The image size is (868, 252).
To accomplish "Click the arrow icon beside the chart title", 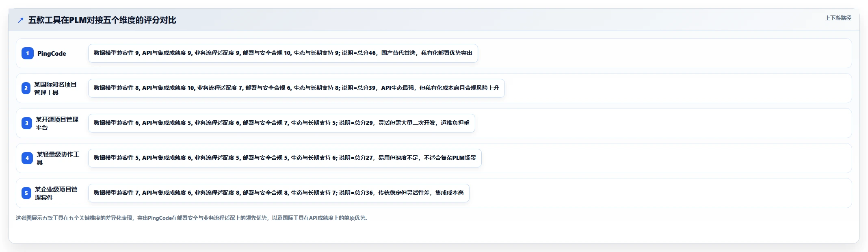I will coord(21,20).
